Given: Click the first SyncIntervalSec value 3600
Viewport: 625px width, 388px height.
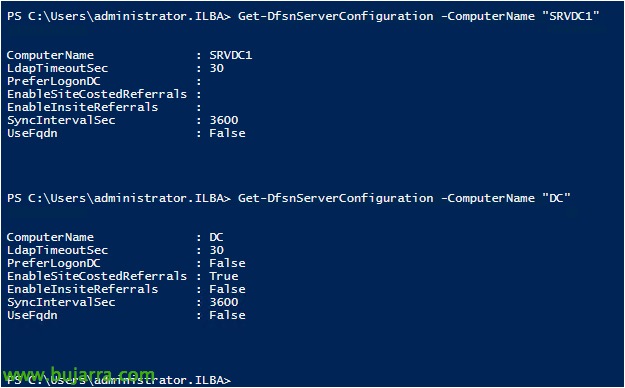Looking at the screenshot, I should pyautogui.click(x=224, y=120).
